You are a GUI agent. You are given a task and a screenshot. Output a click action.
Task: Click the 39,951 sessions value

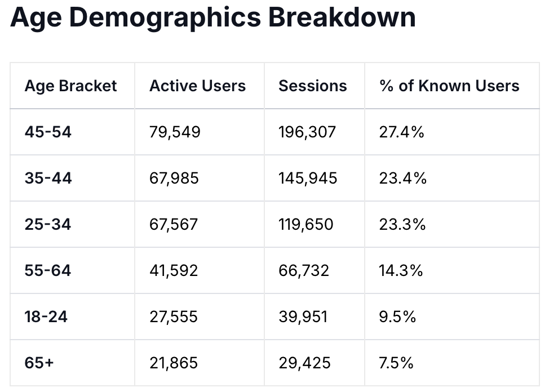303,317
